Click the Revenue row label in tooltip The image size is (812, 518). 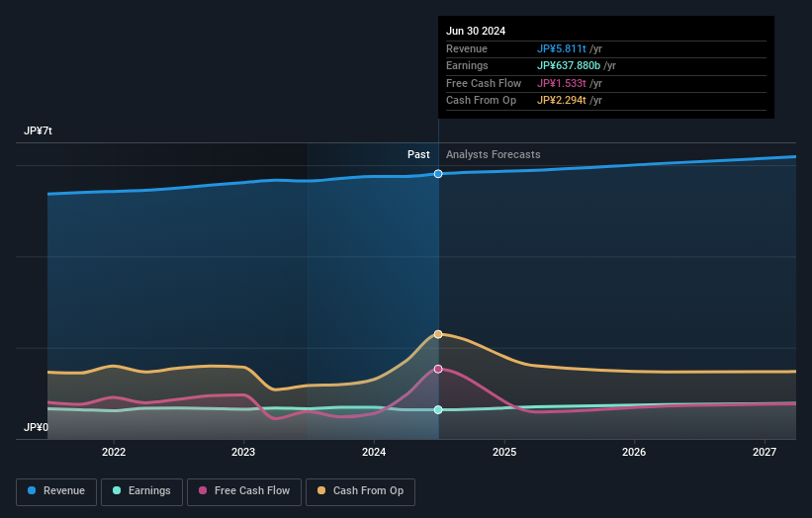[x=467, y=48]
